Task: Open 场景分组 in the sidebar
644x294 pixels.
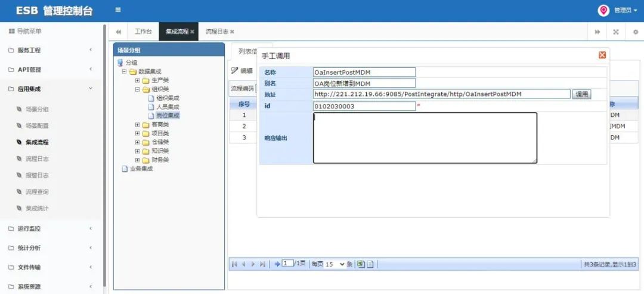Action: tap(37, 109)
